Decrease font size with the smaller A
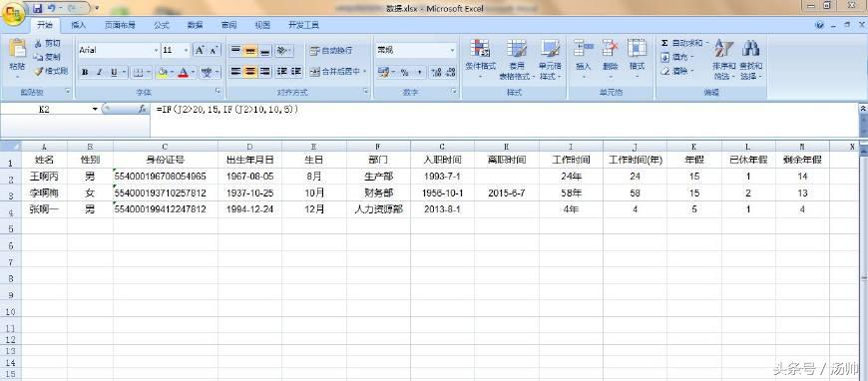 click(215, 50)
